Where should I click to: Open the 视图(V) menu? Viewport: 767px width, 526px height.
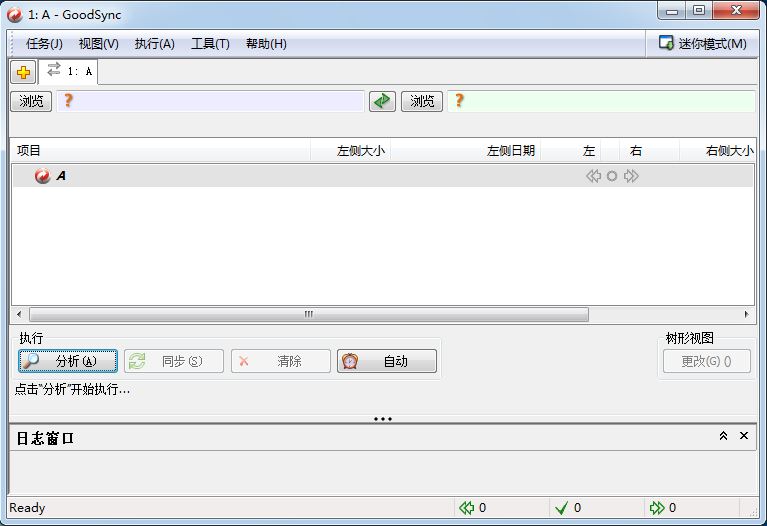point(99,44)
